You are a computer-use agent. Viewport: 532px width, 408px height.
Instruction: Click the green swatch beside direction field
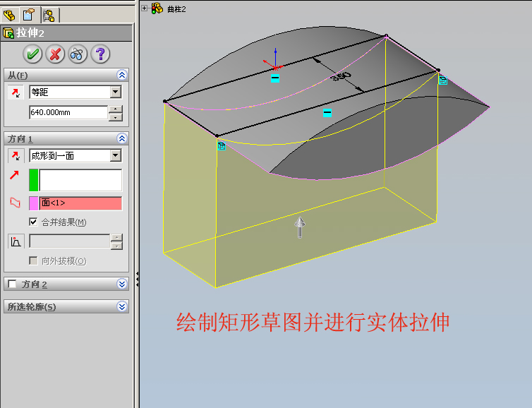pyautogui.click(x=34, y=180)
